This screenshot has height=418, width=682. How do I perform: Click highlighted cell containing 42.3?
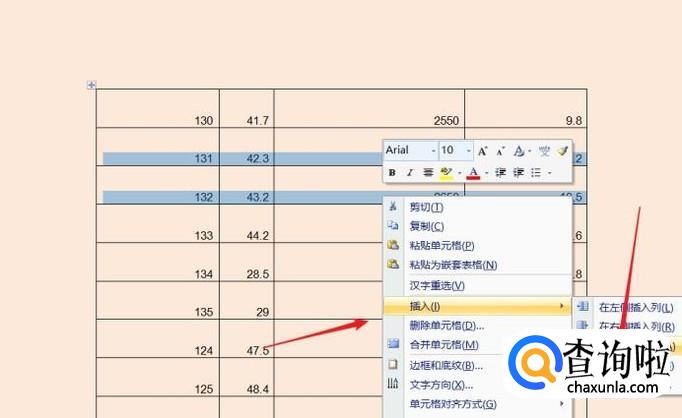click(x=247, y=147)
